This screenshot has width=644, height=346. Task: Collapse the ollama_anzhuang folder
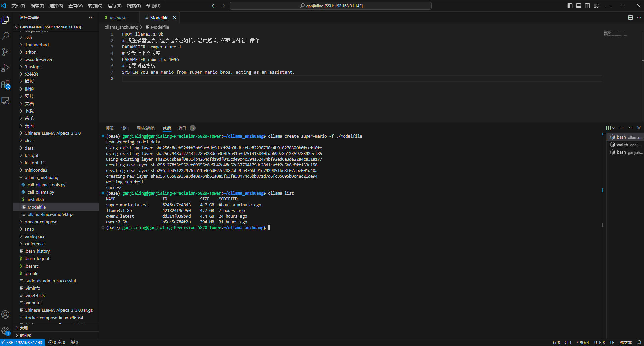[56, 177]
